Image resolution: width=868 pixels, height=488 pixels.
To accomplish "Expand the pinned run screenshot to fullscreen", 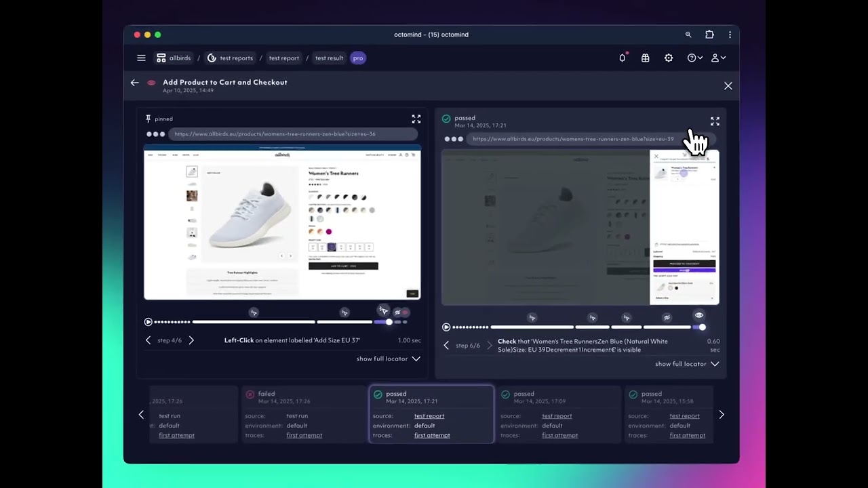I will click(x=416, y=119).
